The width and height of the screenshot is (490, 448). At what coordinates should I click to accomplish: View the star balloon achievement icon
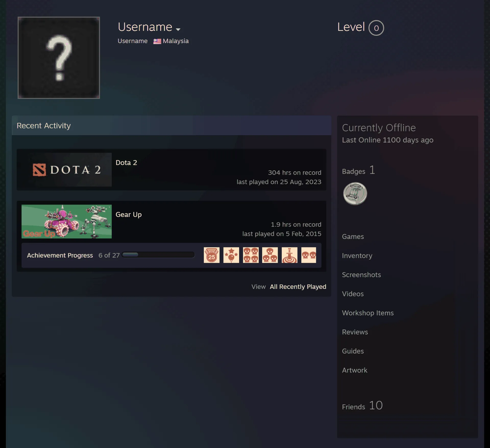pos(231,255)
